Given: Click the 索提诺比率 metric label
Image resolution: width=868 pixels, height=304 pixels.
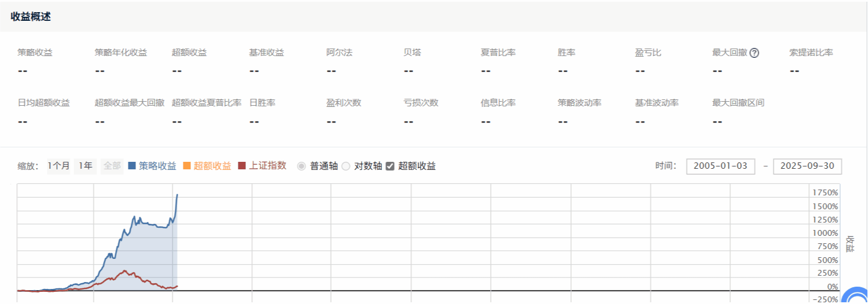Looking at the screenshot, I should click(811, 53).
